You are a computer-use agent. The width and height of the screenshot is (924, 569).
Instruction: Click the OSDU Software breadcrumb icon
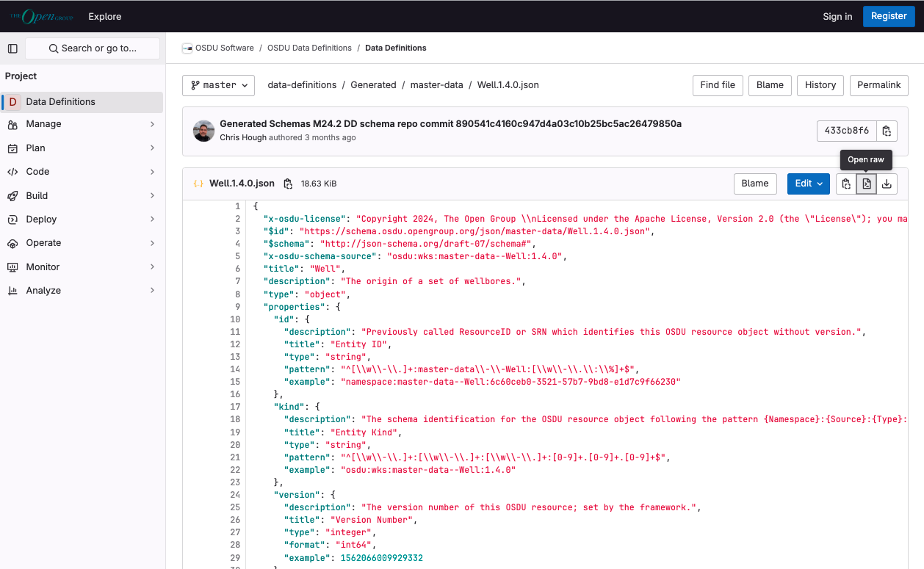187,48
